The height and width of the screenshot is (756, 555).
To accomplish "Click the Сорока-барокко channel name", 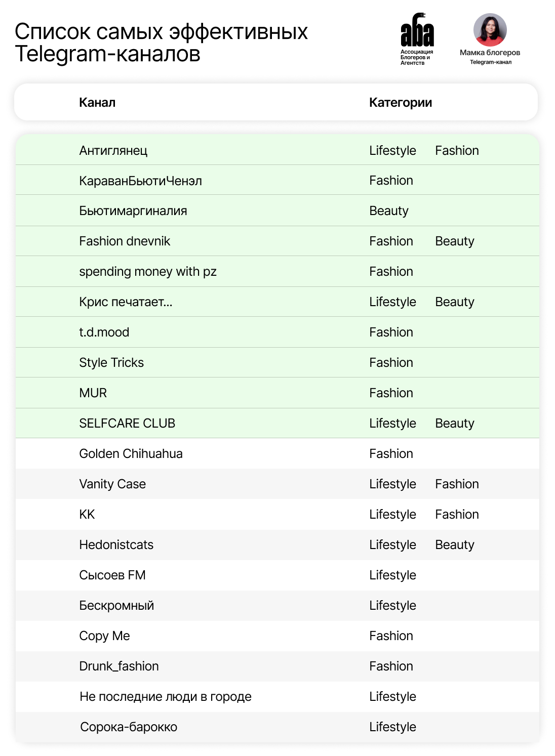I will [129, 727].
